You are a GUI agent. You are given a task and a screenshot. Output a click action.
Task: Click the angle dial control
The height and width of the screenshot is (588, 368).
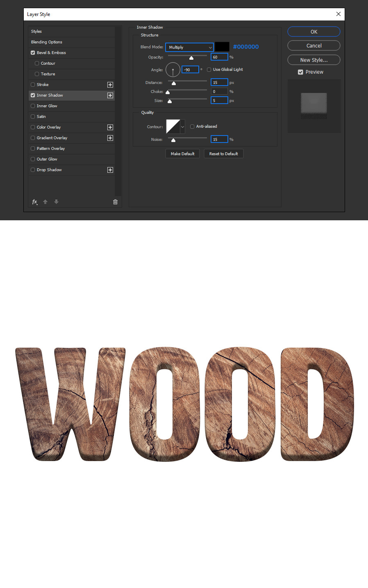[173, 70]
